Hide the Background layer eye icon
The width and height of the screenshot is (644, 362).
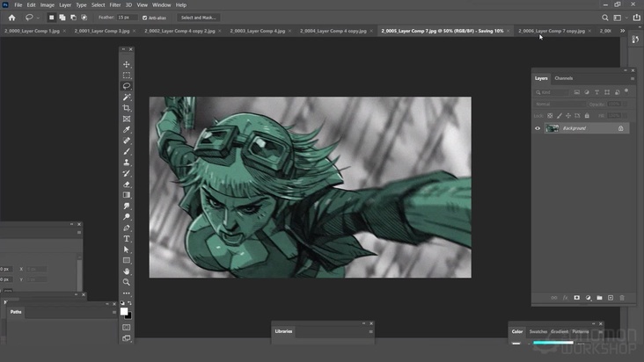tap(538, 128)
